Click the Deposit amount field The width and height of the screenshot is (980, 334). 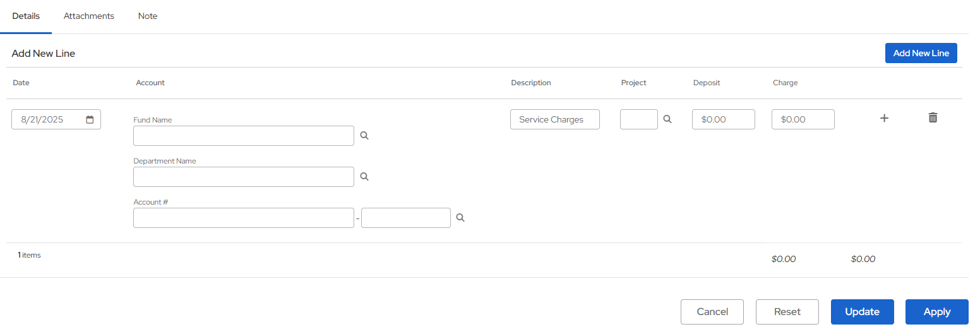tap(724, 119)
